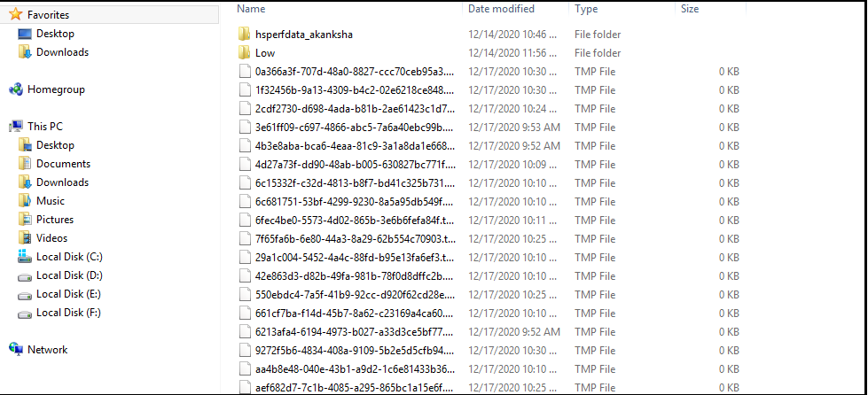Select Local Disk (D:) in navigation pane
Screen dimensions: 868x395
pos(69,275)
